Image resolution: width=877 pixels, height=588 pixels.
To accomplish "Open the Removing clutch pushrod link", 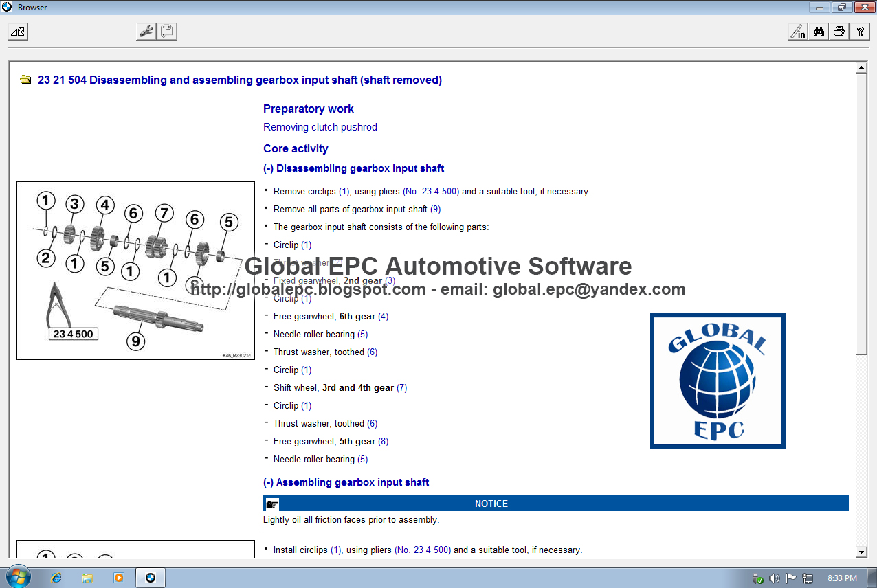I will [320, 126].
